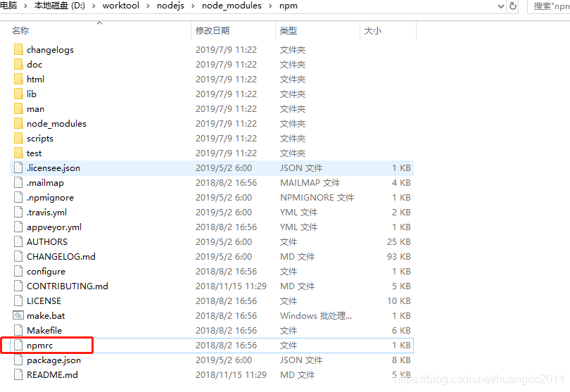Select the package.json file name
This screenshot has width=570, height=392.
[x=53, y=360]
